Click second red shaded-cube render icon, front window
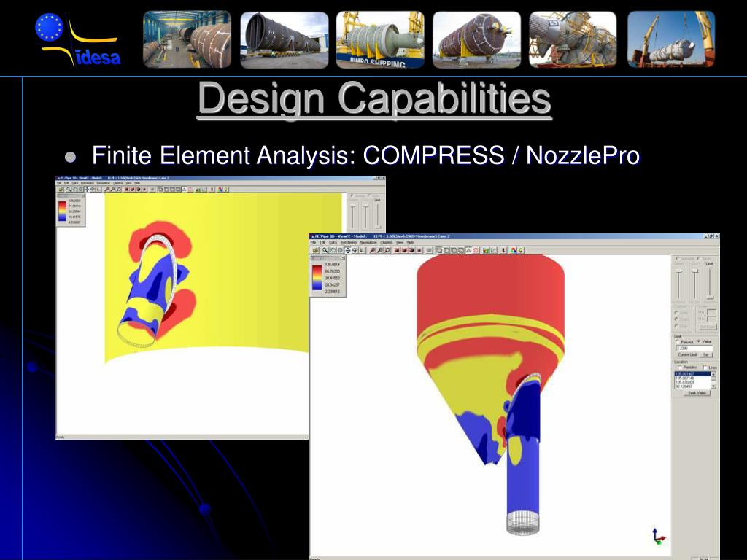 404,250
